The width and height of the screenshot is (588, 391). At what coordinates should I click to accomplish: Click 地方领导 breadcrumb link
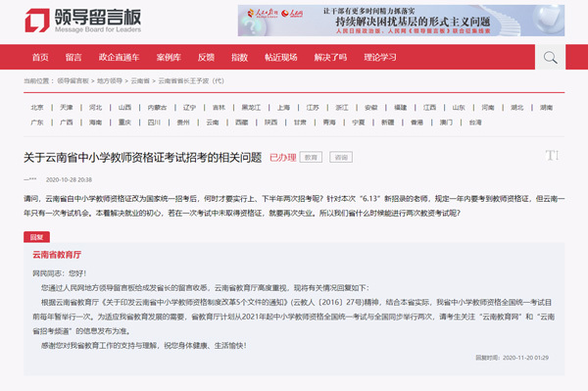(x=110, y=81)
